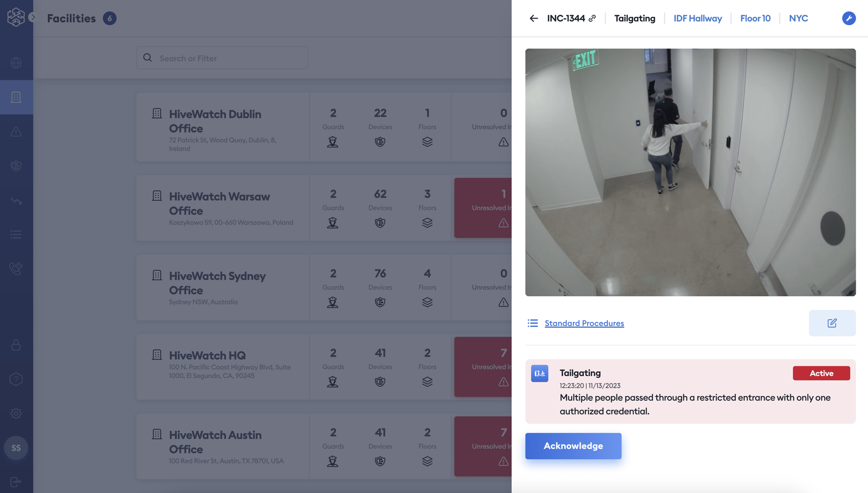
Task: Click the back arrow next to INC-1344
Action: (x=533, y=18)
